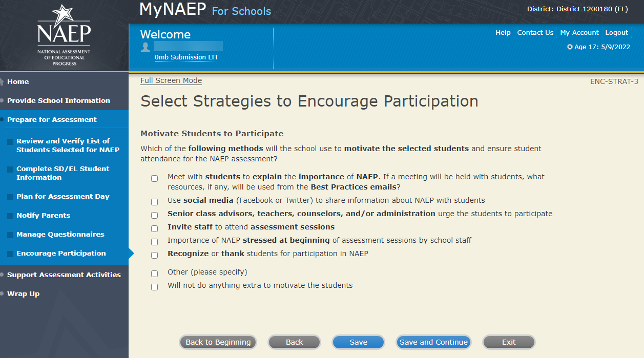Screen dimensions: 644x358
Task: Click the user profile avatar icon
Action: click(146, 47)
